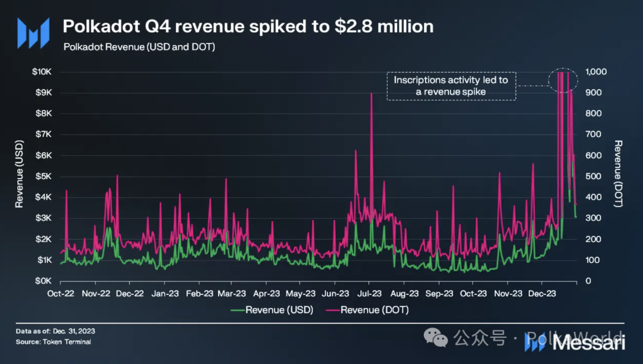Click the dashed circle around the December spike
This screenshot has width=643, height=364.
click(563, 80)
